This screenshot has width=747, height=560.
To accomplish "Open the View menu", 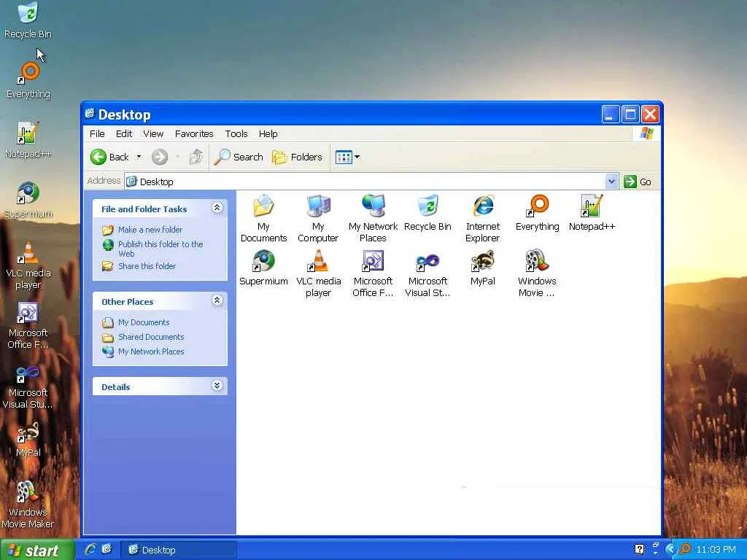I will coord(153,134).
